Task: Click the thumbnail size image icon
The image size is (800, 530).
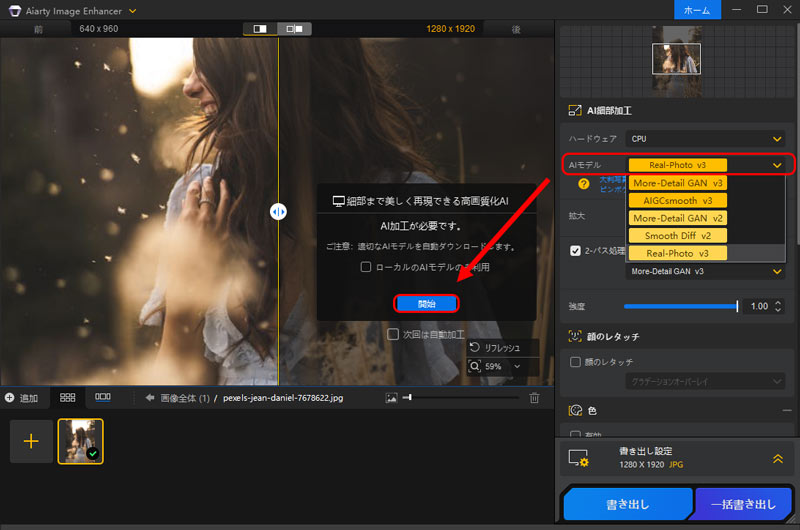Action: pos(391,398)
